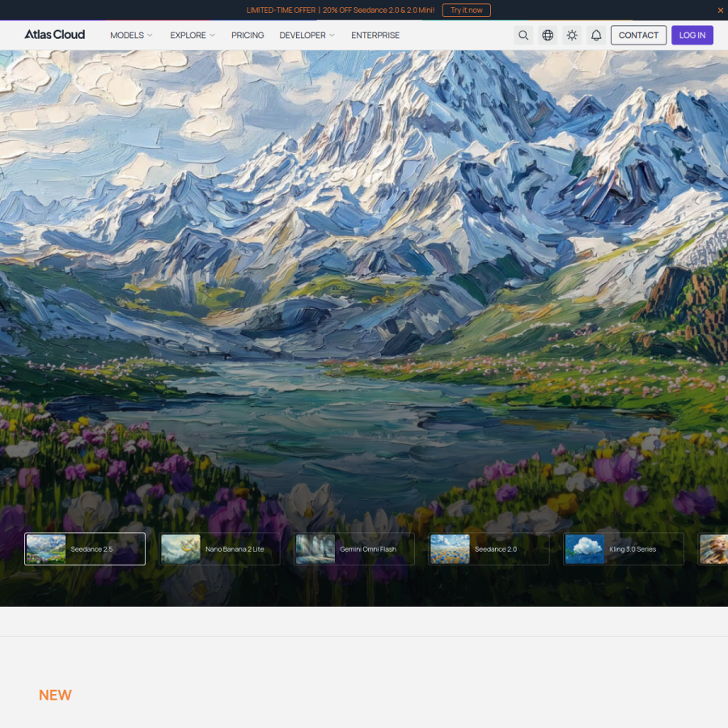The width and height of the screenshot is (728, 728).
Task: Open the PRICING page
Action: 248,36
